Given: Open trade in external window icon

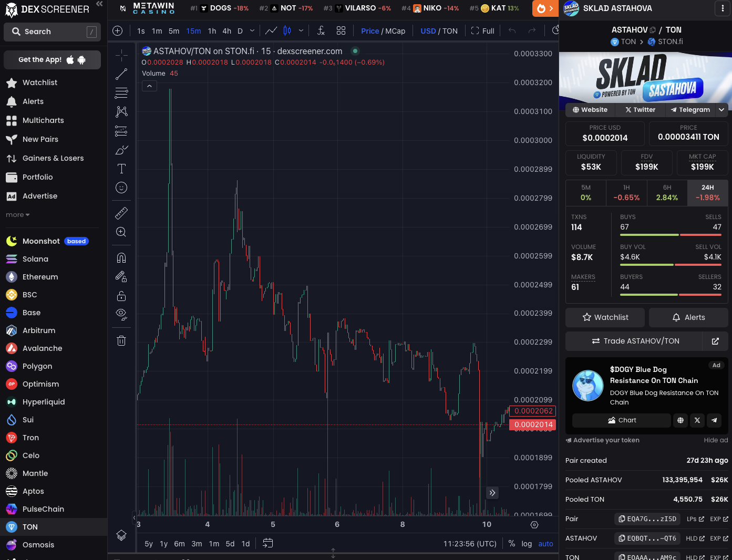Looking at the screenshot, I should point(715,341).
